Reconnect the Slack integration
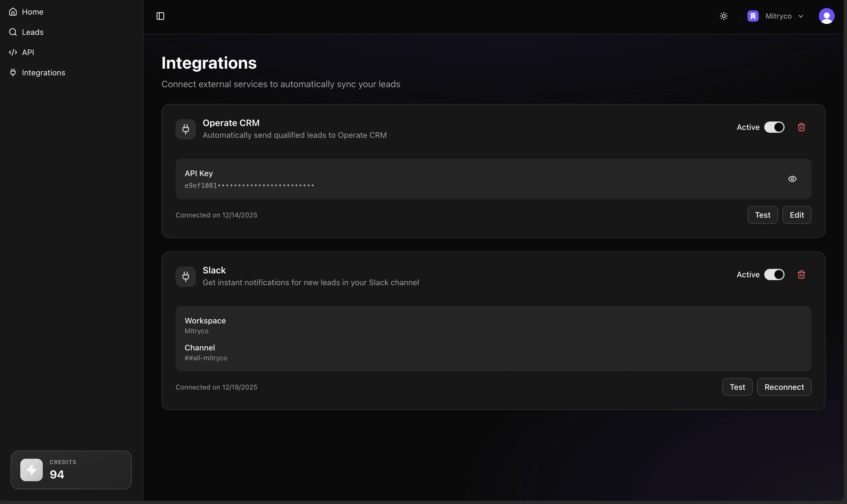This screenshot has height=504, width=847. [x=784, y=387]
